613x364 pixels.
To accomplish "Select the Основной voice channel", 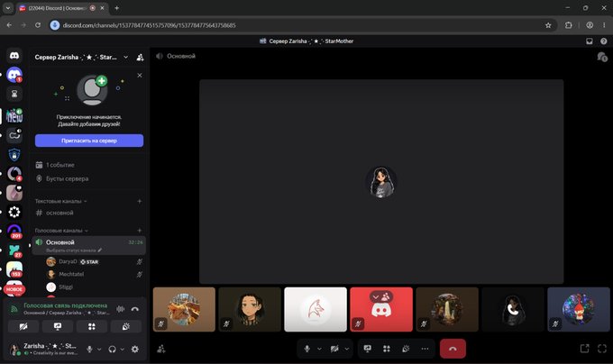I will [x=89, y=245].
